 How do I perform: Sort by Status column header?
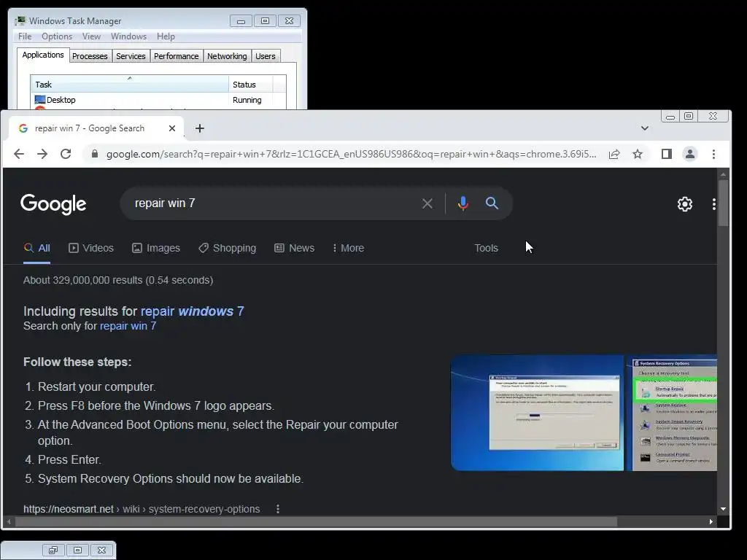(251, 85)
